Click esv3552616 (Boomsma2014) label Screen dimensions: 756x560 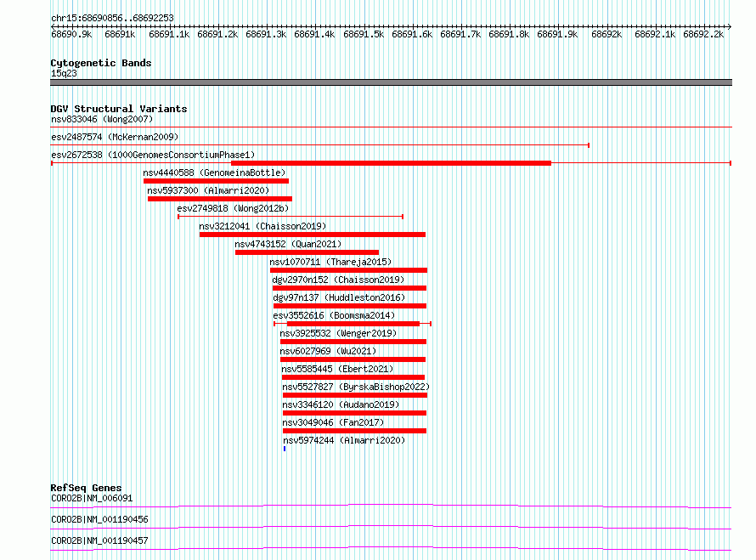click(x=334, y=315)
